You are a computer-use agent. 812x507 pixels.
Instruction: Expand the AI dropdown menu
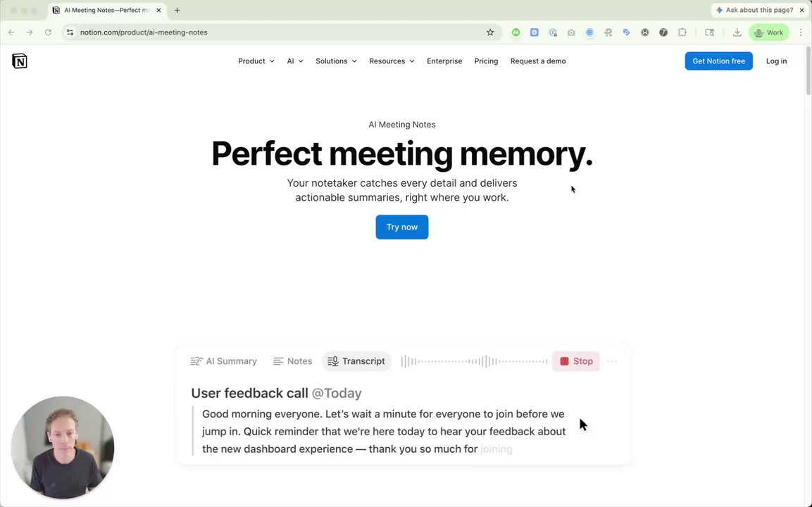coord(295,61)
